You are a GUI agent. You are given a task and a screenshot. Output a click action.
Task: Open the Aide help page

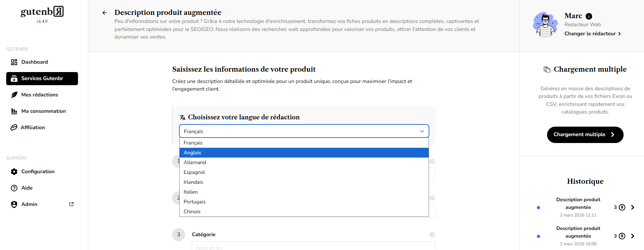[27, 188]
